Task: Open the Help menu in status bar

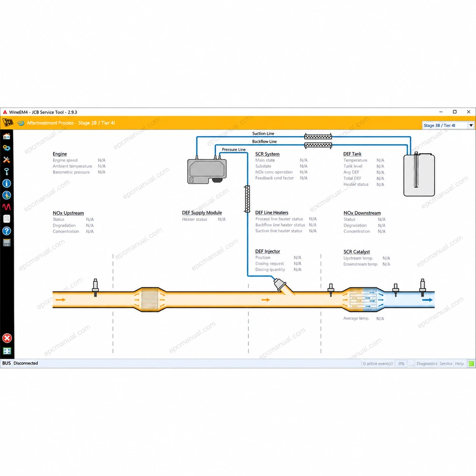Action: [x=459, y=363]
